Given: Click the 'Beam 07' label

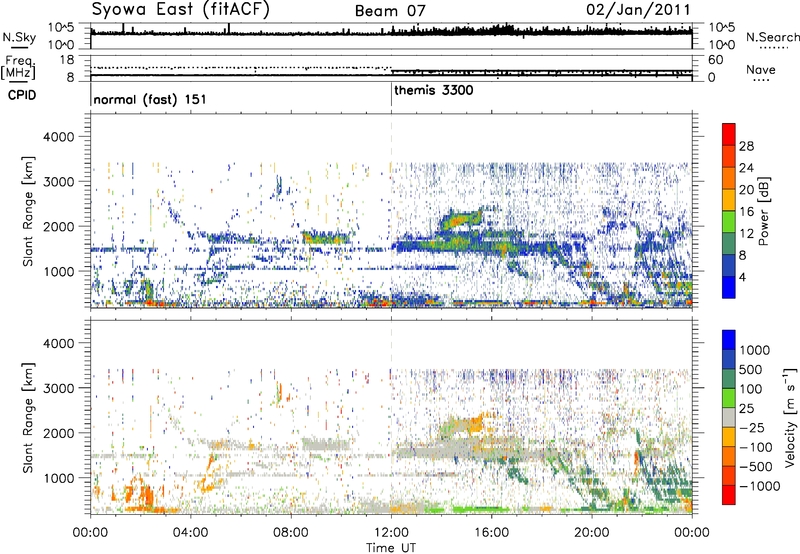Looking at the screenshot, I should (x=390, y=11).
